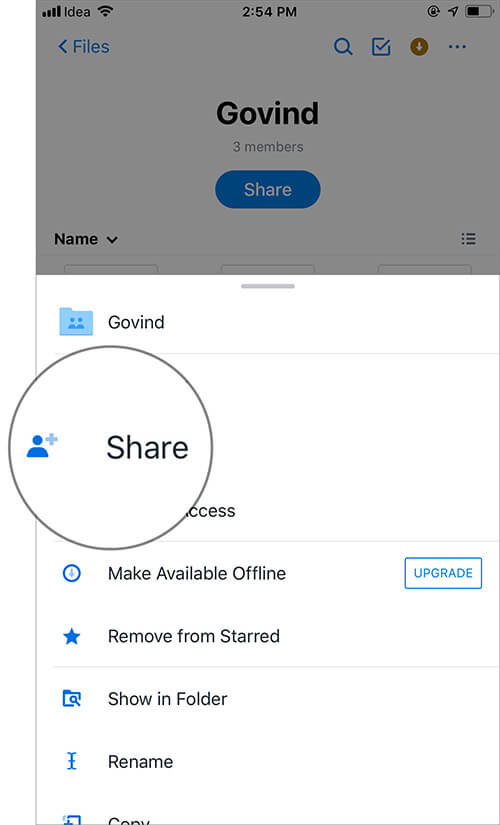Tap the Govind title heading
This screenshot has width=500, height=825.
[267, 113]
